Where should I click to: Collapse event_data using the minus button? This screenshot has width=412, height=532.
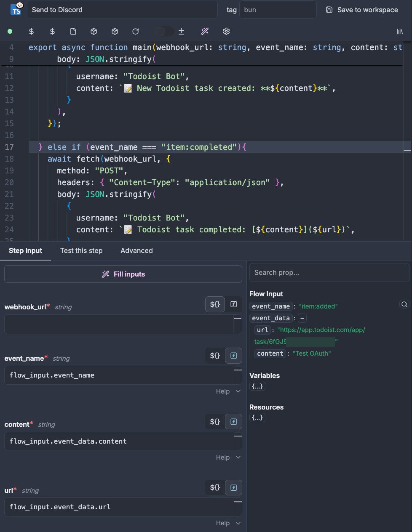pos(302,318)
